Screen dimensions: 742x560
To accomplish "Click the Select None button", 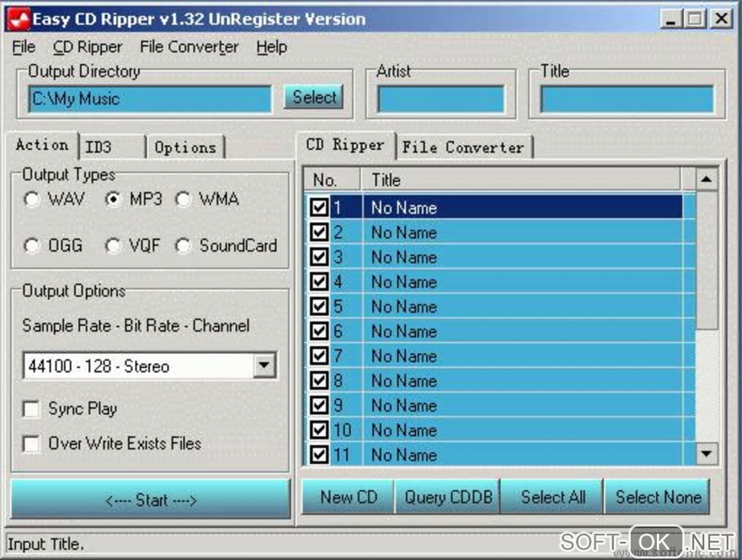I will [x=658, y=497].
